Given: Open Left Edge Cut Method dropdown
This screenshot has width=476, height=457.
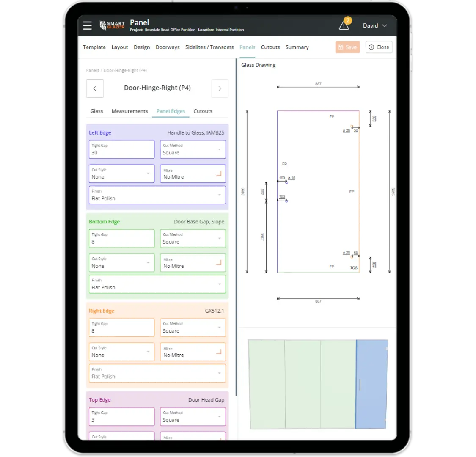Looking at the screenshot, I should (193, 149).
